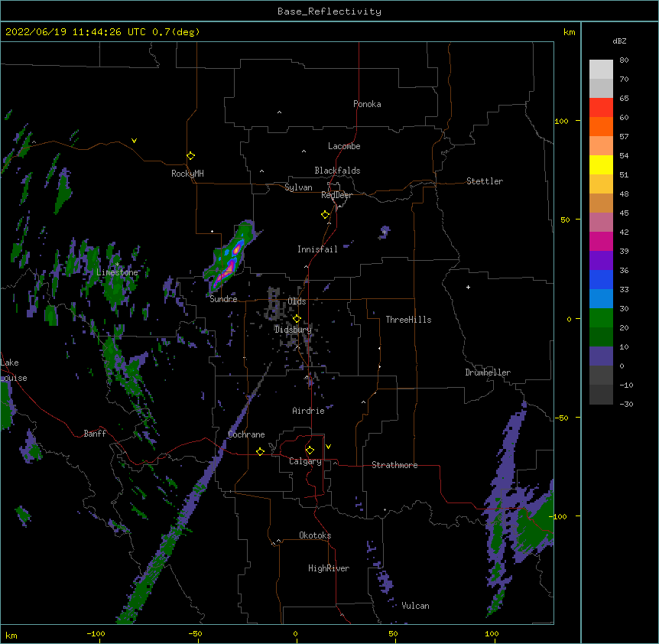The width and height of the screenshot is (659, 644).
Task: Click the Base_Reflectivity title text
Action: coord(329,11)
